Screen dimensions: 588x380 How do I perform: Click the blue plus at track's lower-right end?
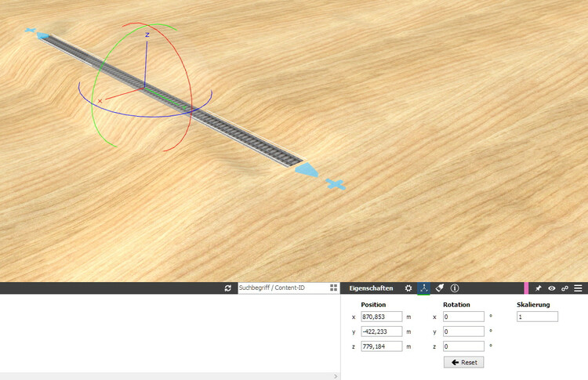tap(336, 184)
